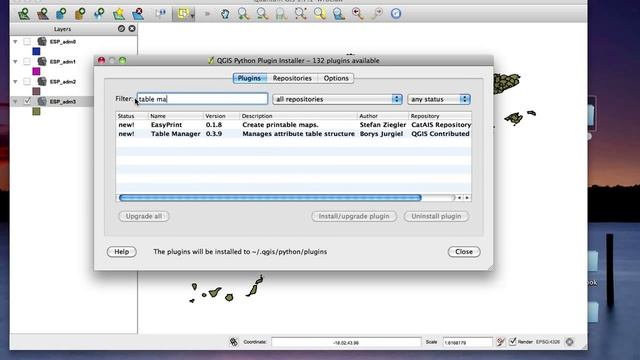Click the Install/upgrade plugin button
640x360 pixels.
354,216
